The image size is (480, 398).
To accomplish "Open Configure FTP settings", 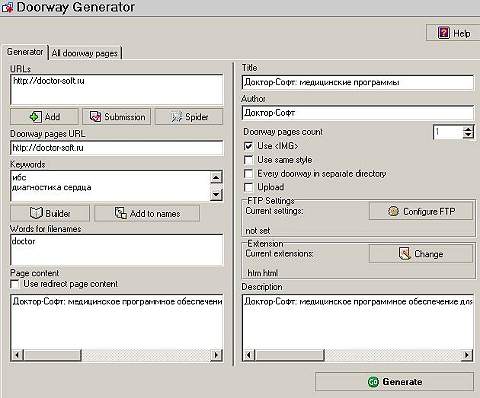I will pyautogui.click(x=421, y=211).
